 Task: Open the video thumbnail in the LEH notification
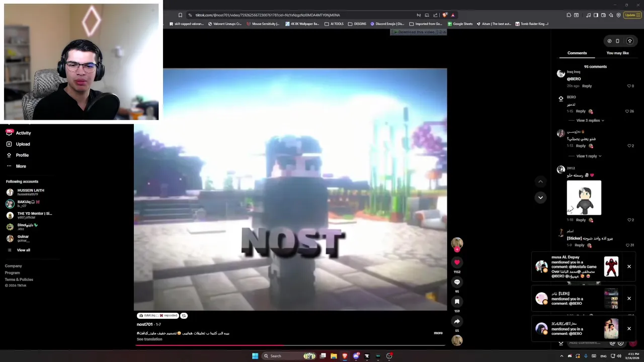coord(611,299)
